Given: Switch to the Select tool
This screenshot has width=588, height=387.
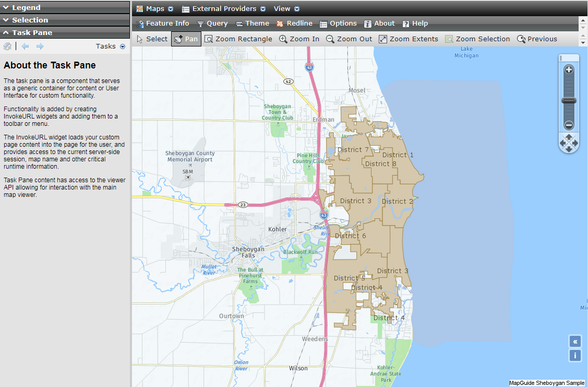Looking at the screenshot, I should pyautogui.click(x=151, y=38).
